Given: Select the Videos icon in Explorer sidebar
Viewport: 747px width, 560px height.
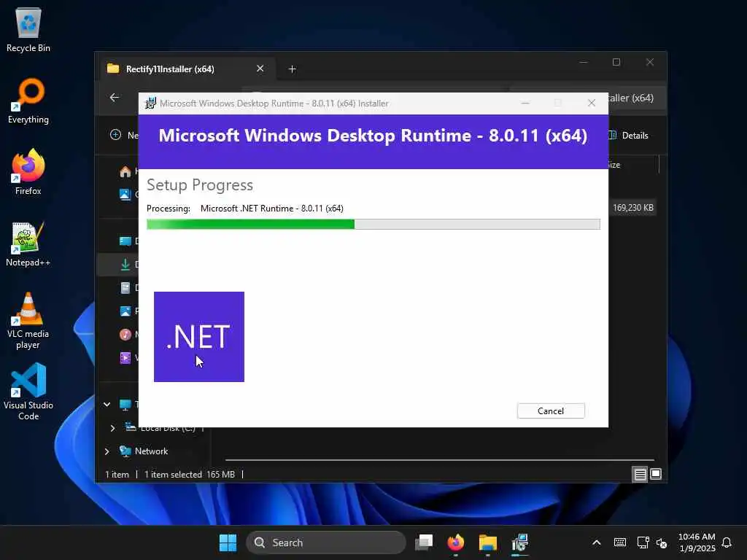Looking at the screenshot, I should pos(125,357).
